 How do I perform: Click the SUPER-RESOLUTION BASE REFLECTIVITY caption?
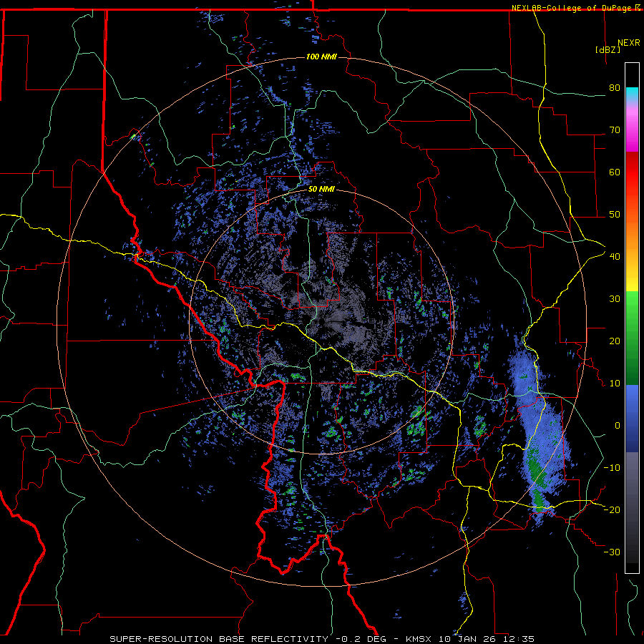coord(219,639)
